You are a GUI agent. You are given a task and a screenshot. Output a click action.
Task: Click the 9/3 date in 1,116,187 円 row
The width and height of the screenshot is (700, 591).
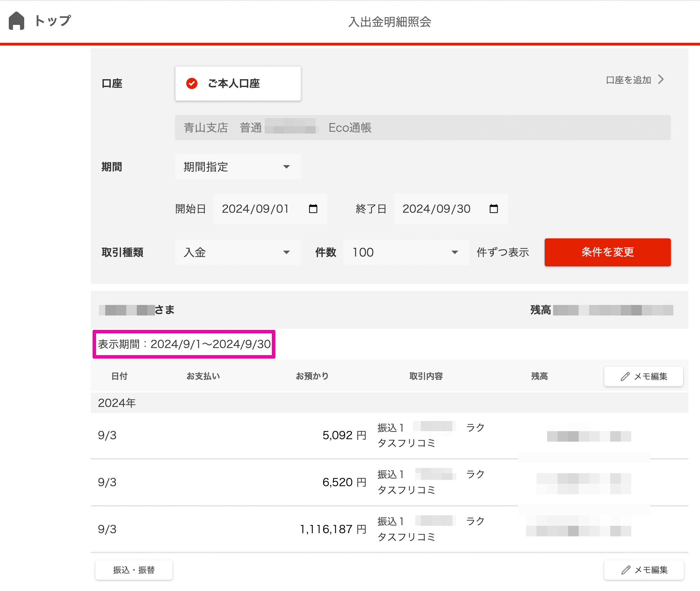pyautogui.click(x=107, y=529)
